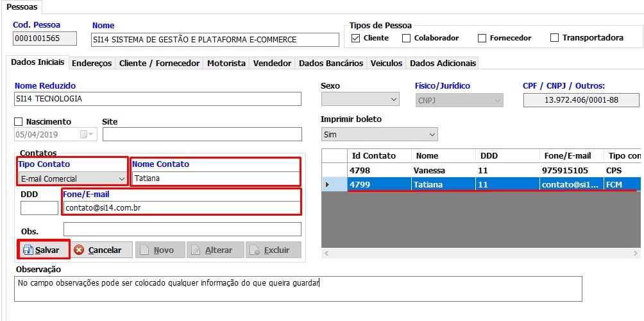
Task: Click Id Contato cell 4798
Action: coord(379,170)
